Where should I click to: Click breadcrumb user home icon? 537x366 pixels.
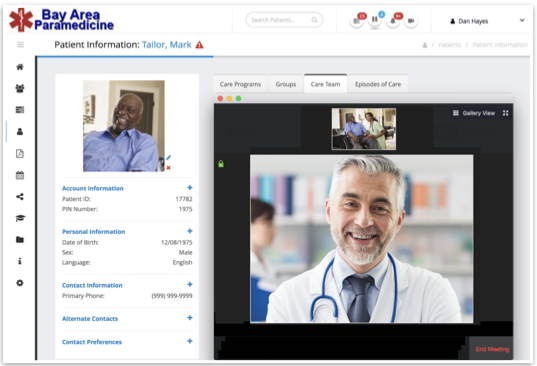(425, 45)
